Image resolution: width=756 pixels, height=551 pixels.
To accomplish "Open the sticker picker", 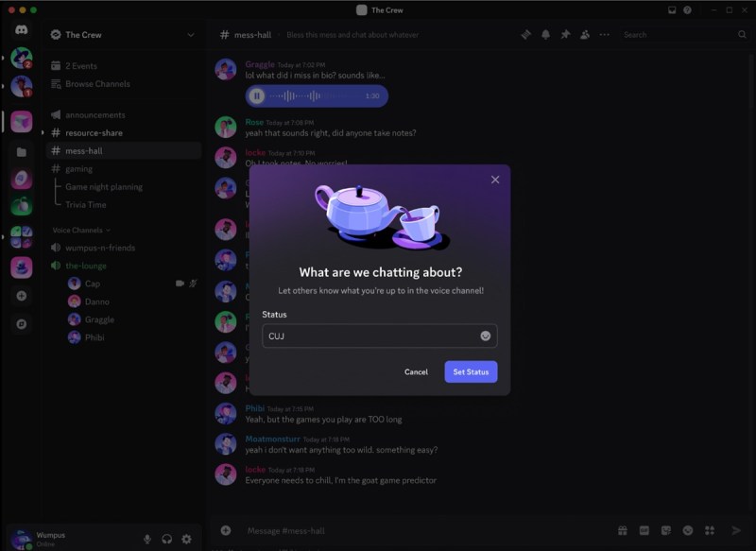I will pyautogui.click(x=666, y=531).
